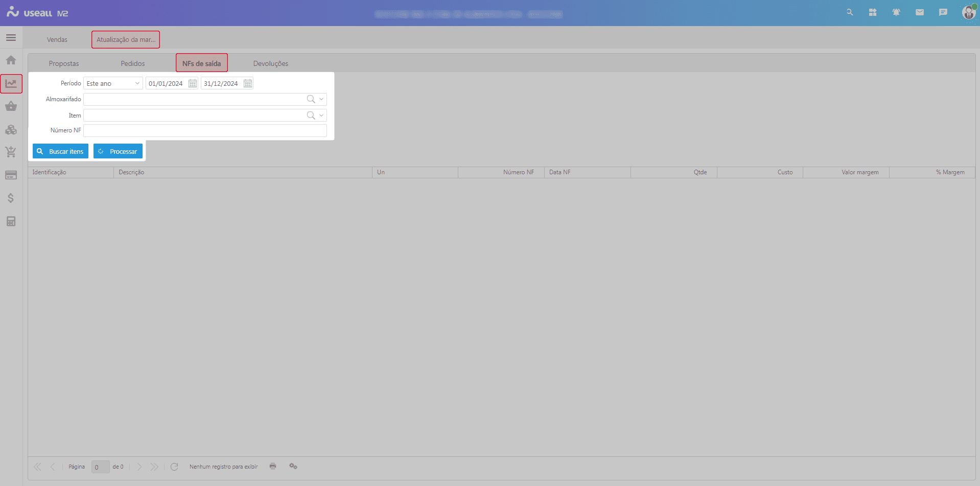Click the notifications bell icon
Viewport: 980px width, 486px height.
[x=896, y=12]
